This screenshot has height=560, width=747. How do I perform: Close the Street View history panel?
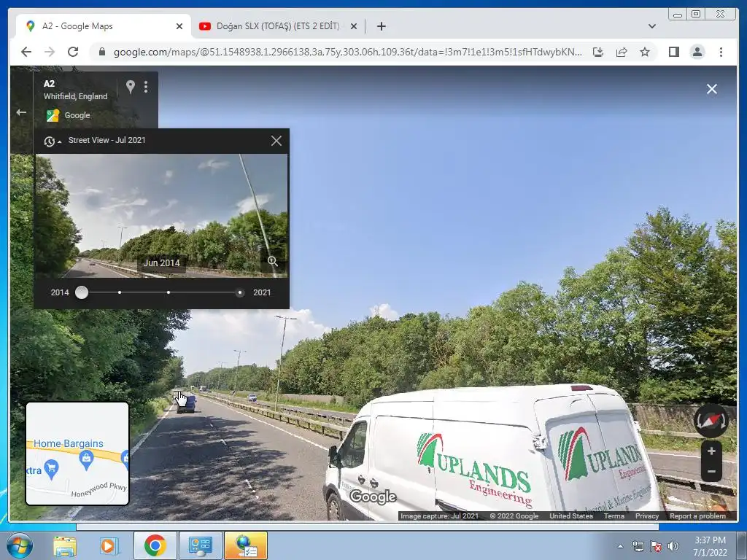point(276,141)
